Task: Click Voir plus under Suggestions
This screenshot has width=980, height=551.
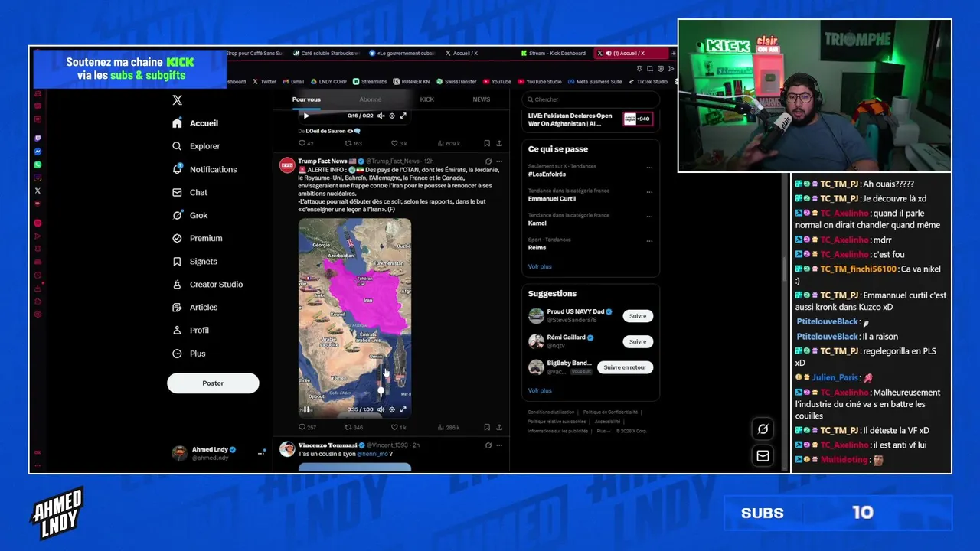Action: point(540,390)
